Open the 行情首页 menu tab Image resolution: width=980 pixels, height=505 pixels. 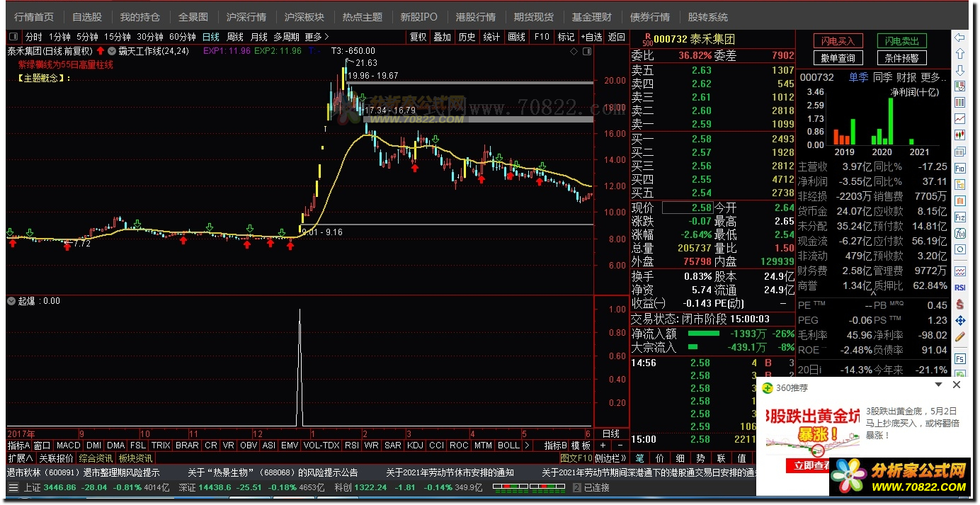[x=34, y=16]
